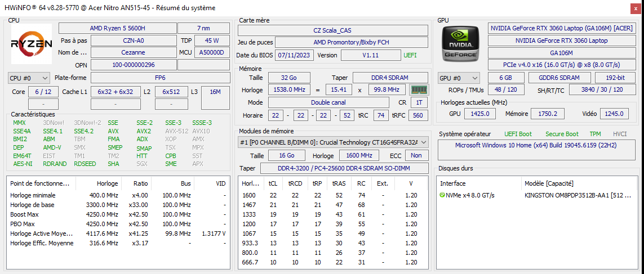The height and width of the screenshot is (274, 644).
Task: Click the 3840 / 30 / 120 shader field
Action: pos(602,90)
